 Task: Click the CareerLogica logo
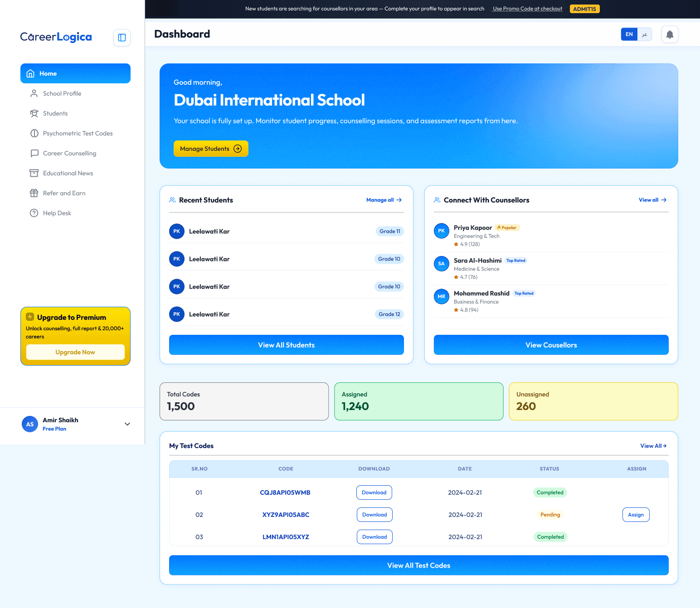point(56,37)
